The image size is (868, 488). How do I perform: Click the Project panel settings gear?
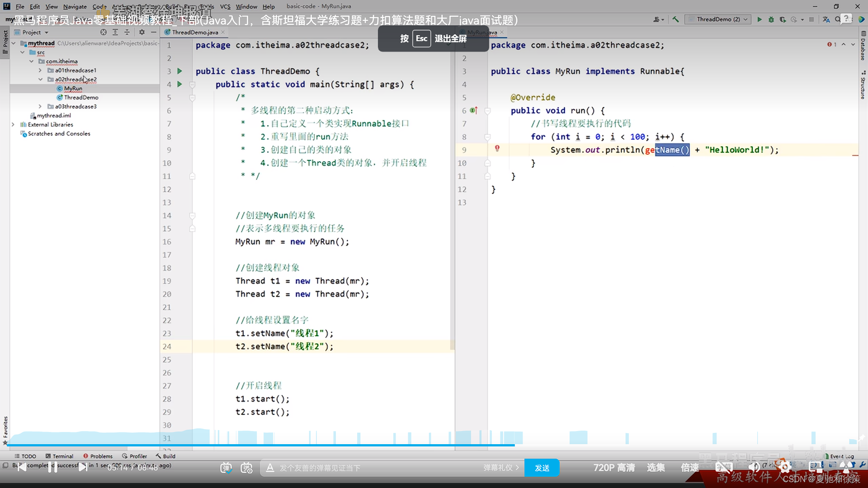[142, 32]
